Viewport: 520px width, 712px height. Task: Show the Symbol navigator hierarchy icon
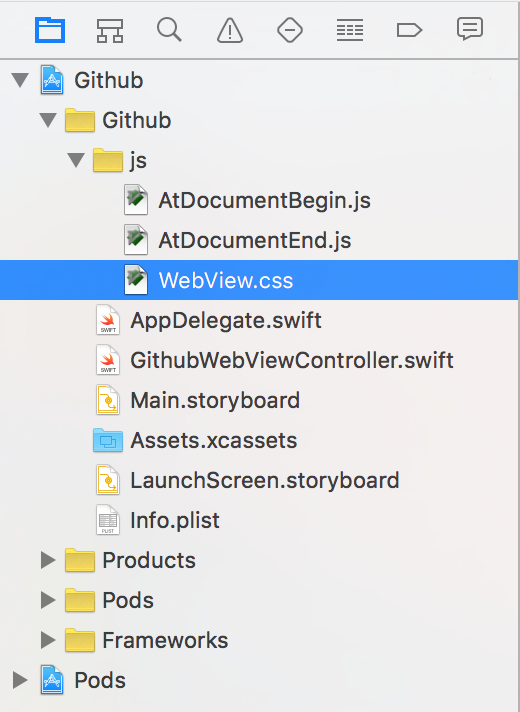tap(110, 30)
